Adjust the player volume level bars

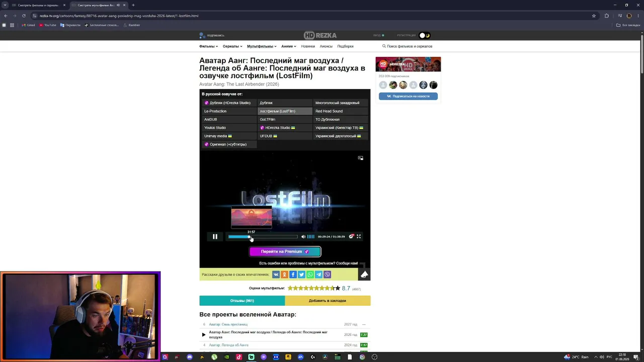[311, 236]
